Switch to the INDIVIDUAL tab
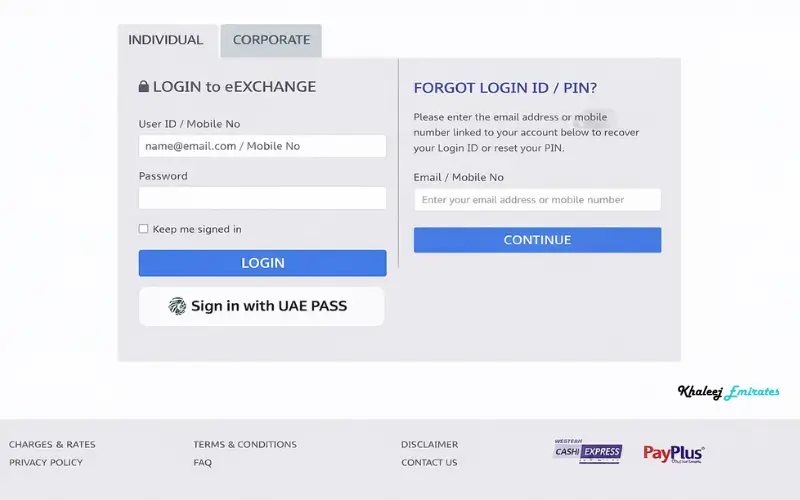800x500 pixels. tap(168, 40)
